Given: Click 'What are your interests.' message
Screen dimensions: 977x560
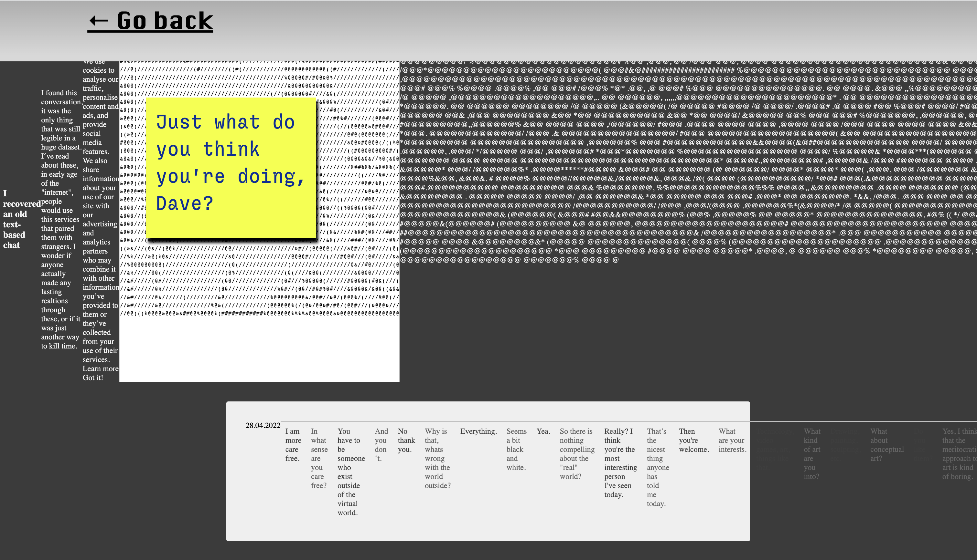Looking at the screenshot, I should [x=732, y=441].
